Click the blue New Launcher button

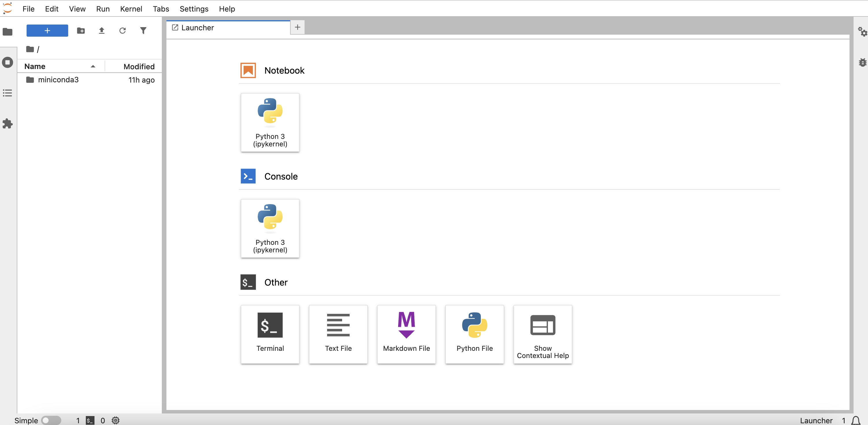(47, 31)
